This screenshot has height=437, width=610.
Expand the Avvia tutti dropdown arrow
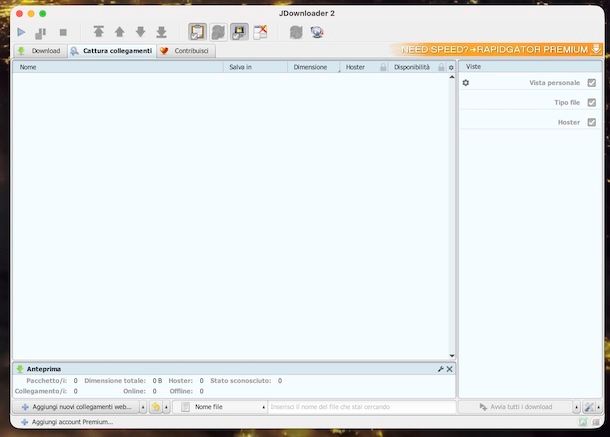coord(577,407)
